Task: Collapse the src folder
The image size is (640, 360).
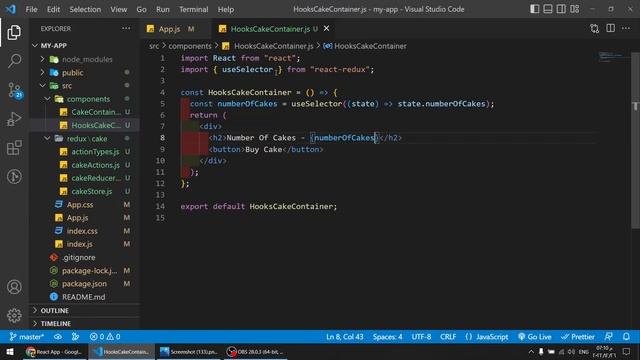Action: [42, 86]
